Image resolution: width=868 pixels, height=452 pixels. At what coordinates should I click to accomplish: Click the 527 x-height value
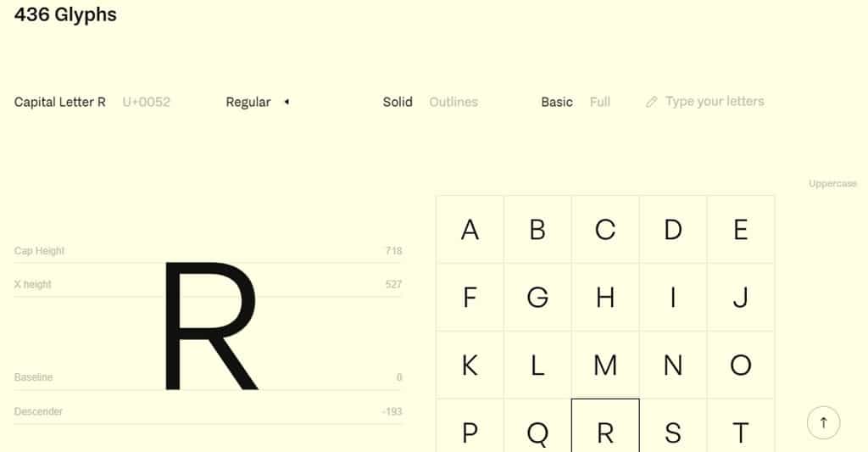click(x=393, y=284)
